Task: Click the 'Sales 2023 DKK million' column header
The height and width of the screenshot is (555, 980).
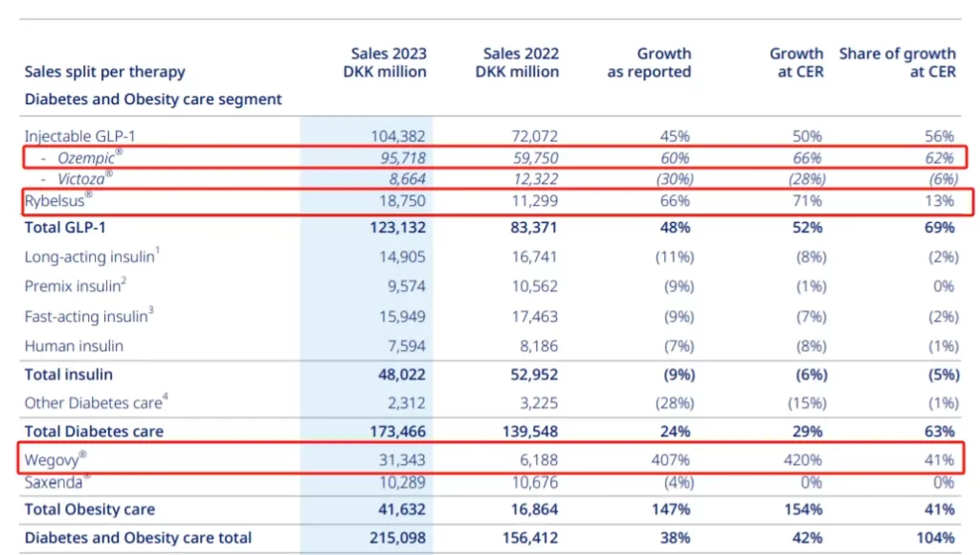Action: (x=385, y=63)
